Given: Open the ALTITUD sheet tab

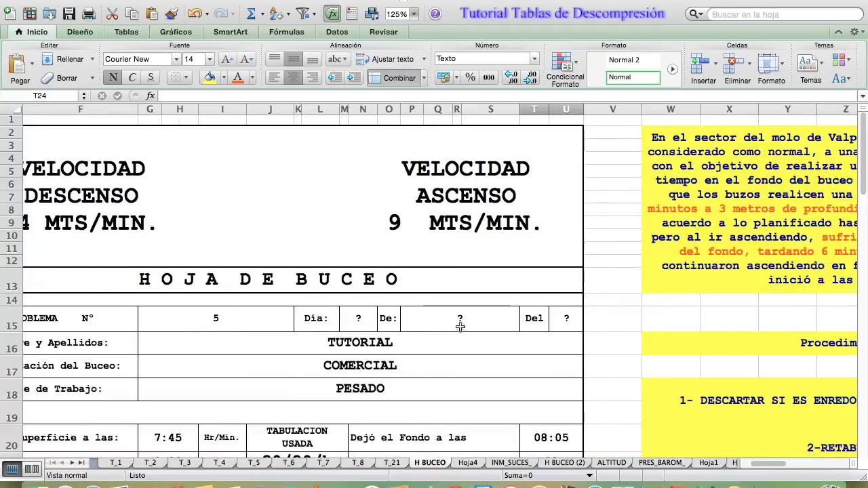Looking at the screenshot, I should [x=611, y=462].
